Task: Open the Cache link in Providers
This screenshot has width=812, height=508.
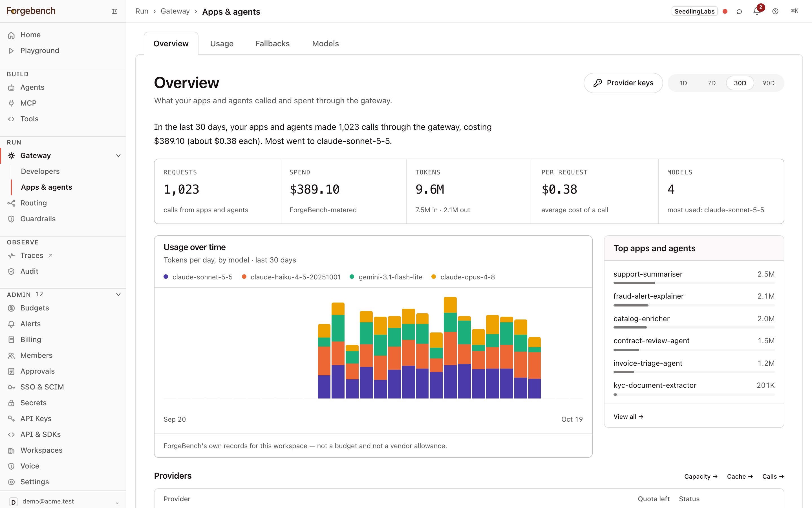Action: [x=740, y=476]
